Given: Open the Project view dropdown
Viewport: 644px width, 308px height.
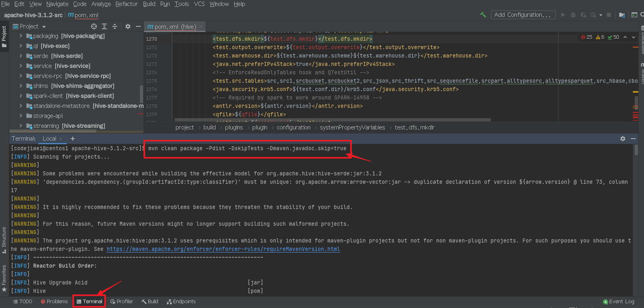Looking at the screenshot, I should pyautogui.click(x=30, y=26).
